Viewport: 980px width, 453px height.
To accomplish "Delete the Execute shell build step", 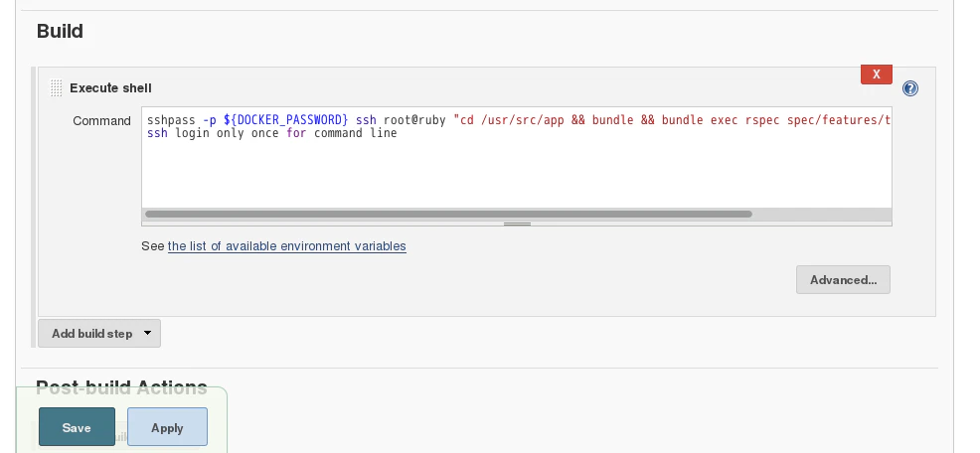I will pos(877,75).
